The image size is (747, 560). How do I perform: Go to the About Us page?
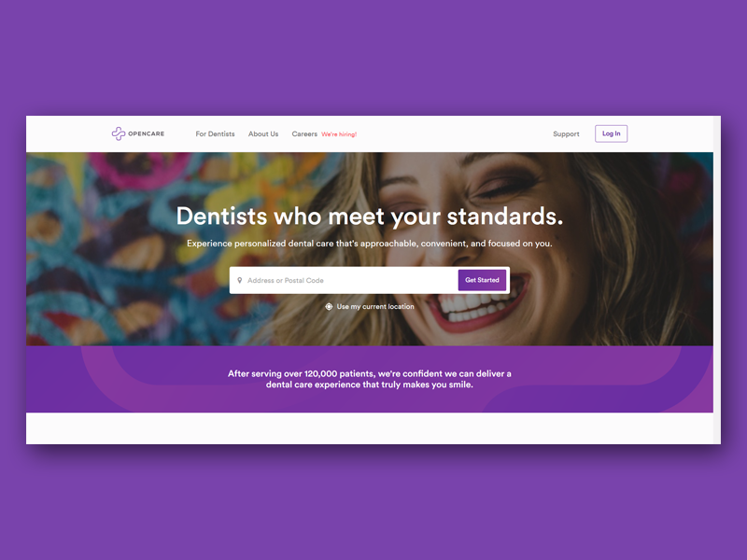pyautogui.click(x=263, y=133)
